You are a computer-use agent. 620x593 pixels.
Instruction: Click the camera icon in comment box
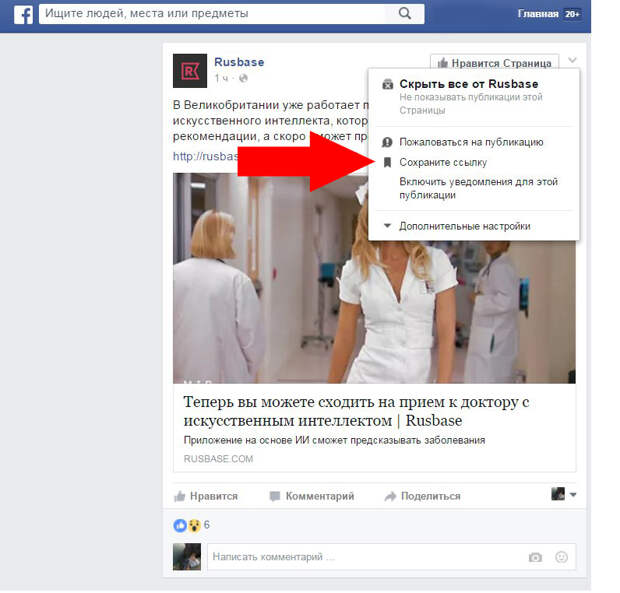point(535,557)
